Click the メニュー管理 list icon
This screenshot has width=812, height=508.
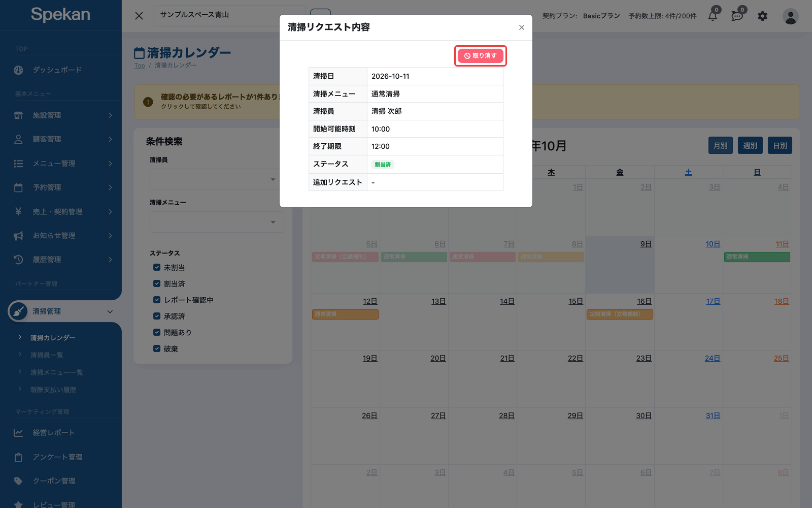click(19, 164)
